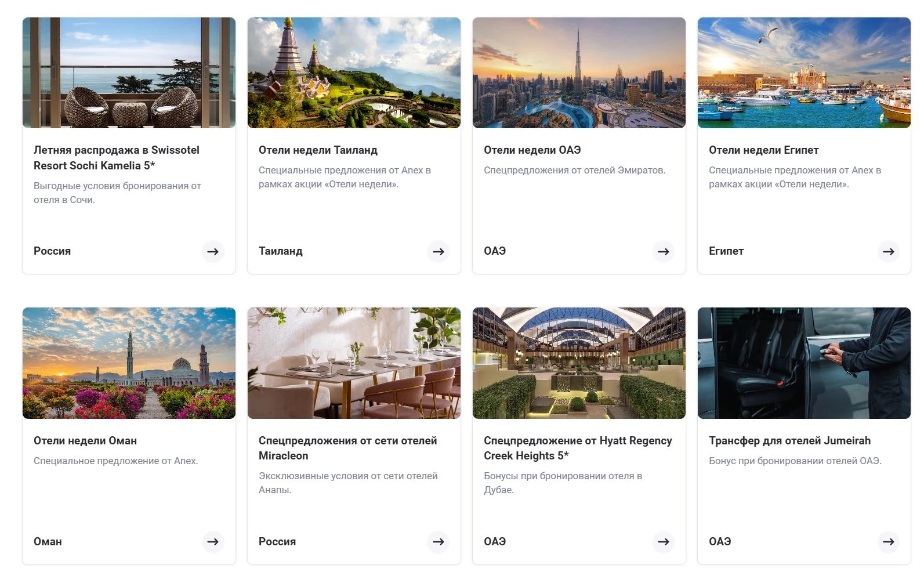This screenshot has height=572, width=924.
Task: Open the Отели недели Таиланд title link
Action: (x=318, y=150)
